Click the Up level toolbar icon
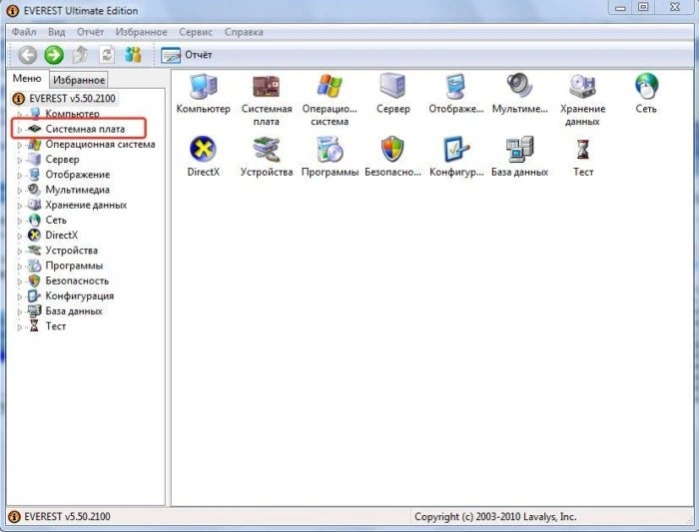Image resolution: width=699 pixels, height=532 pixels. [81, 55]
